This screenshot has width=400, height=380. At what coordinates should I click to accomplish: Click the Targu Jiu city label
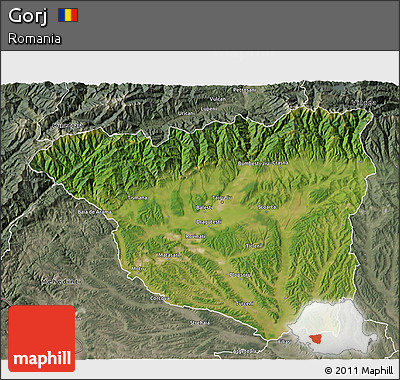(222, 198)
